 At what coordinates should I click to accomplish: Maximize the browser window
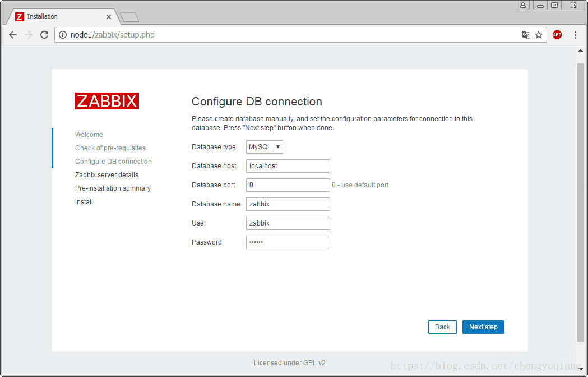[554, 5]
